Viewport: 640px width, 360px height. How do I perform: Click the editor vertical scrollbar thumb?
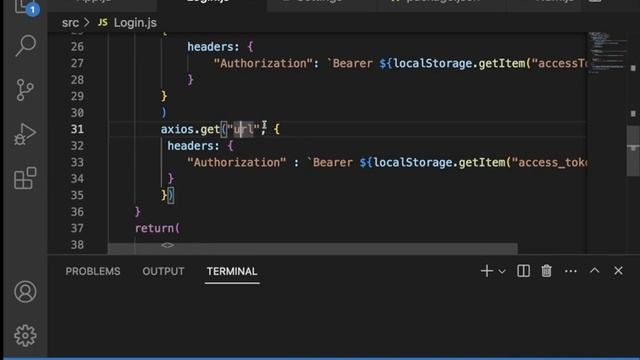(x=633, y=151)
